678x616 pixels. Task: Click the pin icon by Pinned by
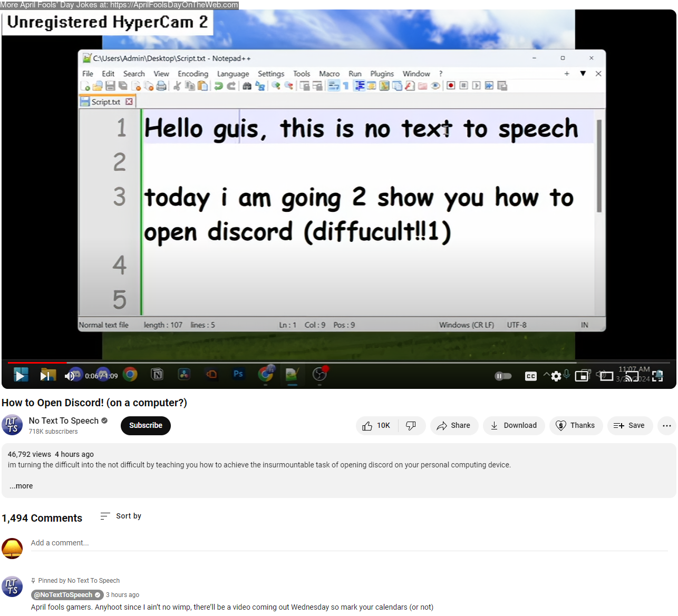click(x=33, y=581)
